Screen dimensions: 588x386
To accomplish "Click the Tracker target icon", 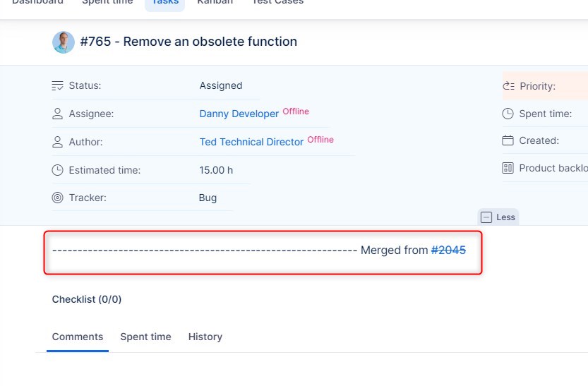I will click(x=58, y=198).
